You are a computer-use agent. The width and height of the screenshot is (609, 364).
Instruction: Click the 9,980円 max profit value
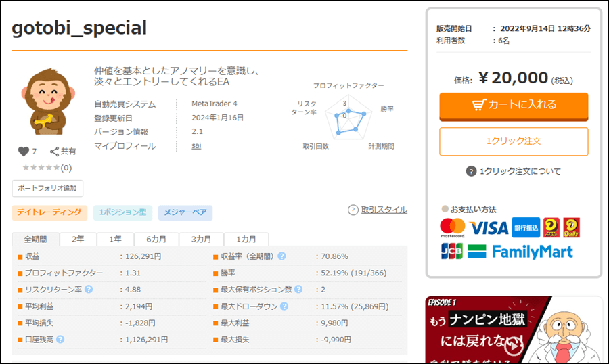point(334,323)
